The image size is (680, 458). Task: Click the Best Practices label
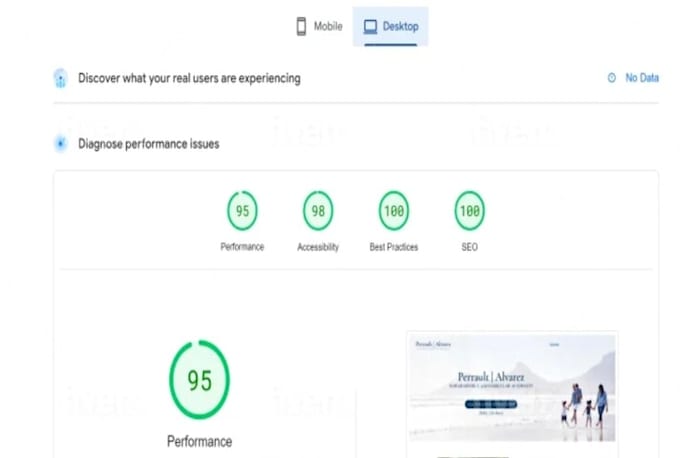(394, 247)
